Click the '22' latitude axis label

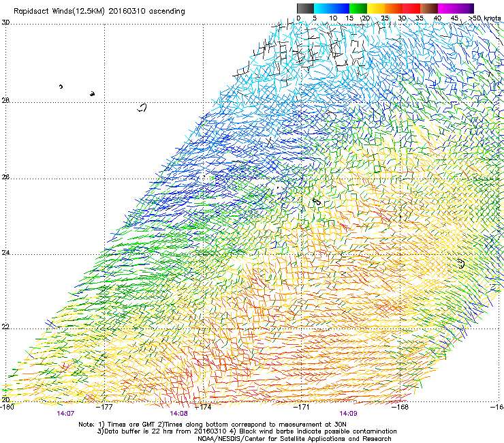point(5,326)
